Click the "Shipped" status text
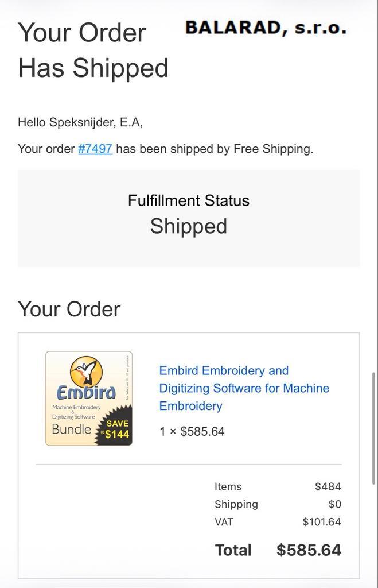 point(189,226)
